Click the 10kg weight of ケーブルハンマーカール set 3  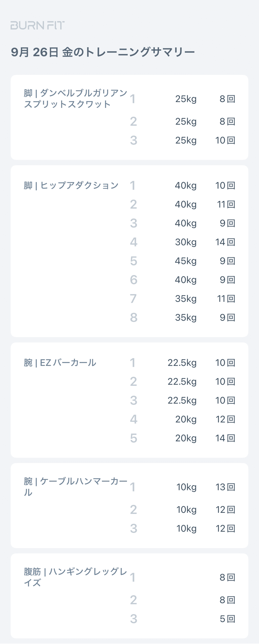[186, 529]
